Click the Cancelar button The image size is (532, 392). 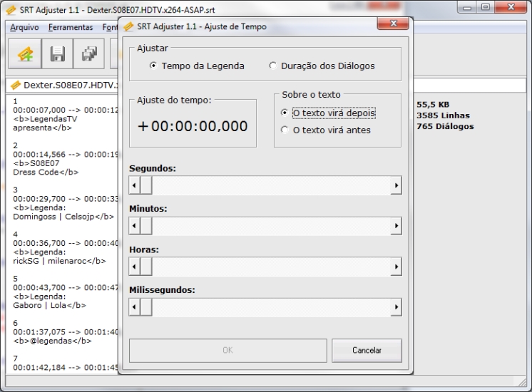pos(367,350)
